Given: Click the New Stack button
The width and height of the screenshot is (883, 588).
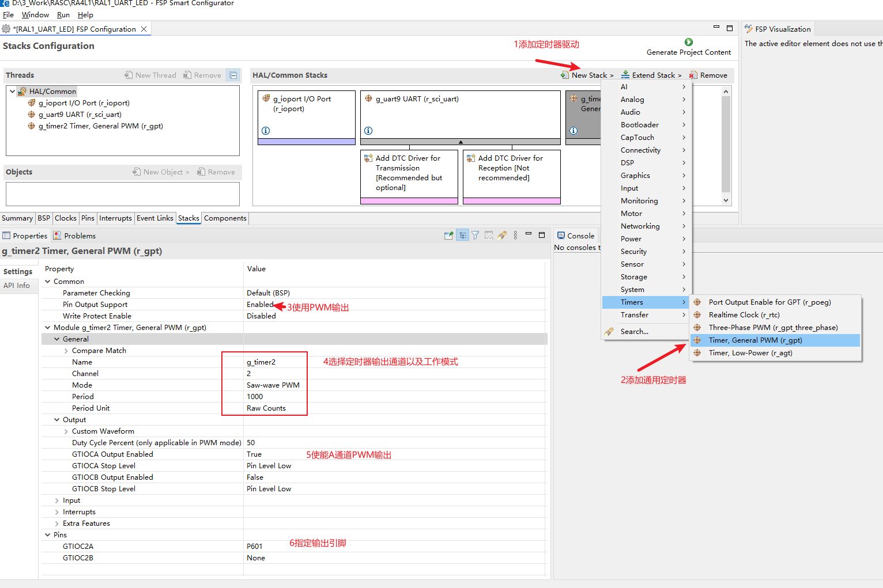Looking at the screenshot, I should click(x=587, y=75).
